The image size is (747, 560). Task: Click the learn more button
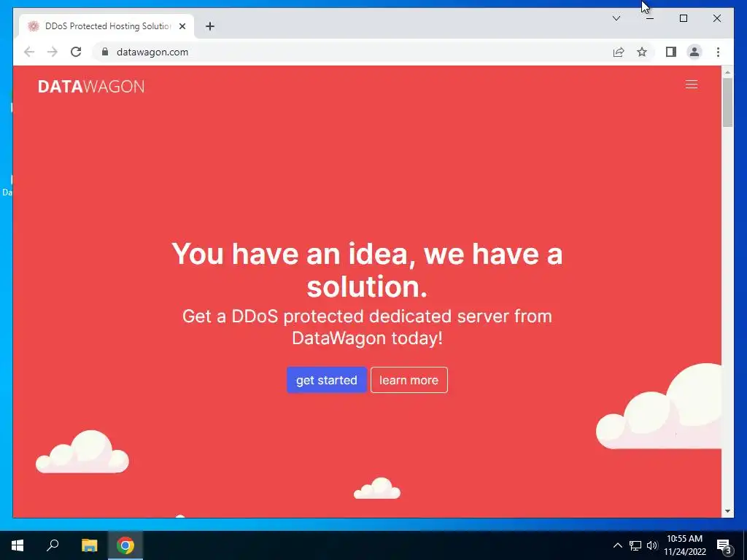pyautogui.click(x=409, y=380)
